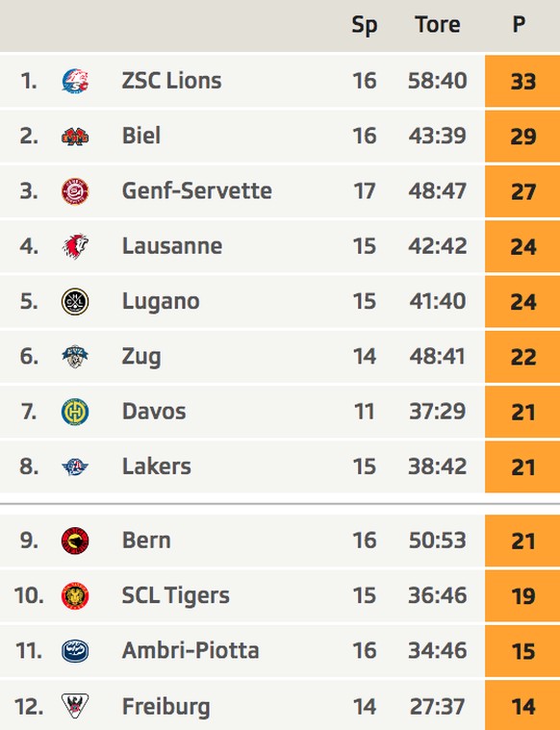Select the Bern goals 50:53 cell
560x730 pixels.
[438, 541]
